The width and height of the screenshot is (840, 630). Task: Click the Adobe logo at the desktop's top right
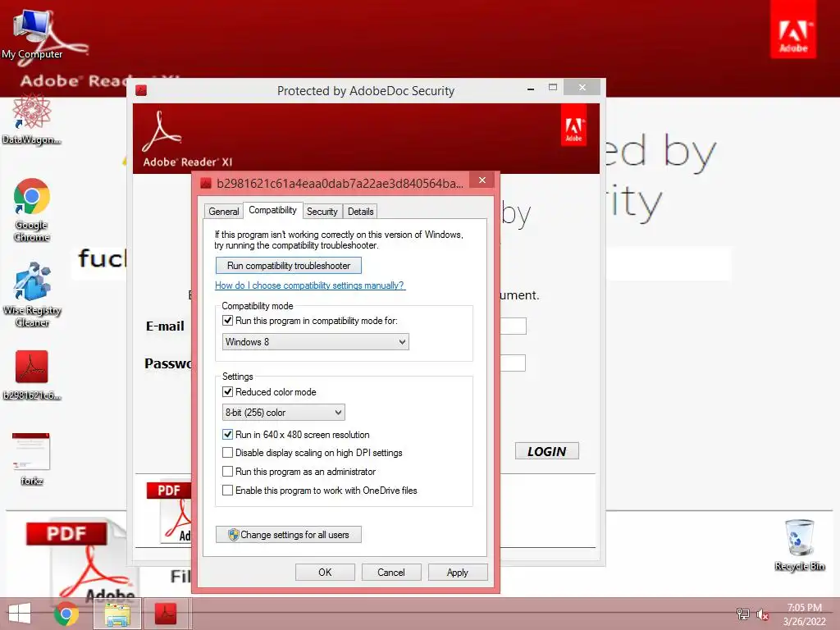(x=793, y=30)
